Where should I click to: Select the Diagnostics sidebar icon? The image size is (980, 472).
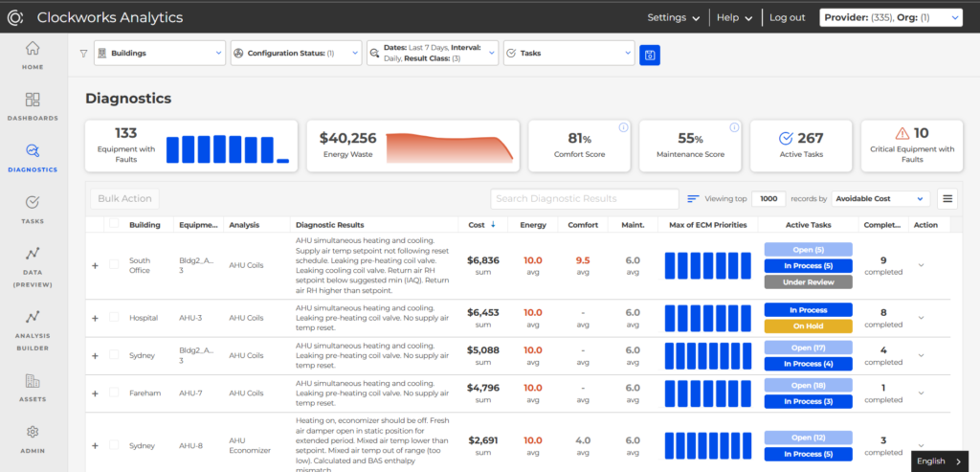pyautogui.click(x=33, y=150)
